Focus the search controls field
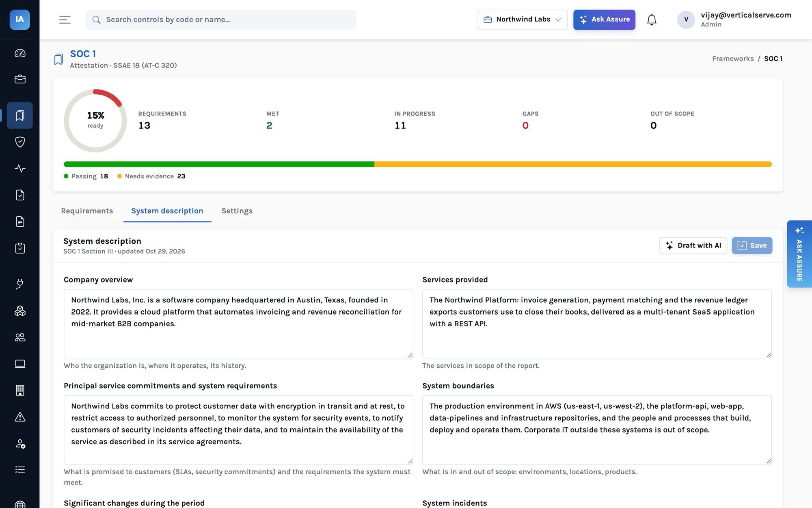Image resolution: width=812 pixels, height=508 pixels. pyautogui.click(x=221, y=20)
